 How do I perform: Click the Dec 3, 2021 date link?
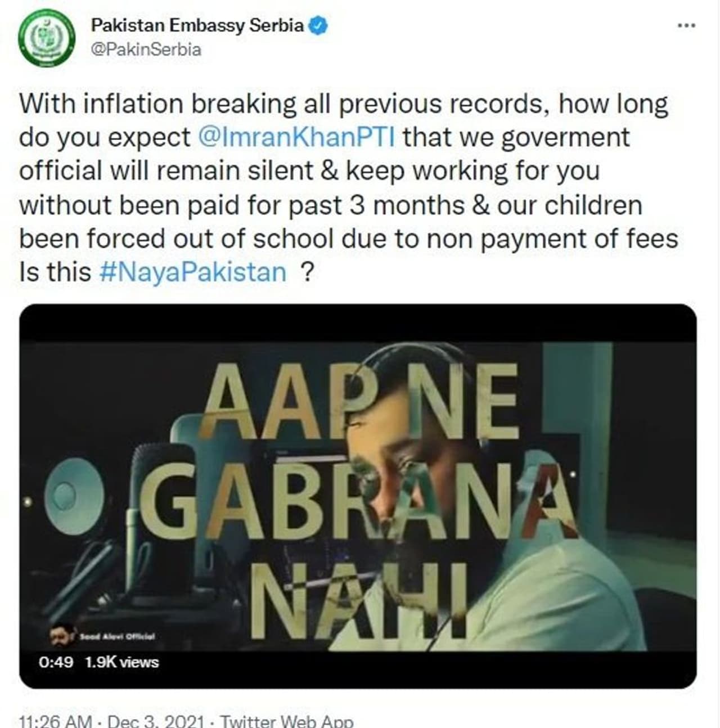155,721
